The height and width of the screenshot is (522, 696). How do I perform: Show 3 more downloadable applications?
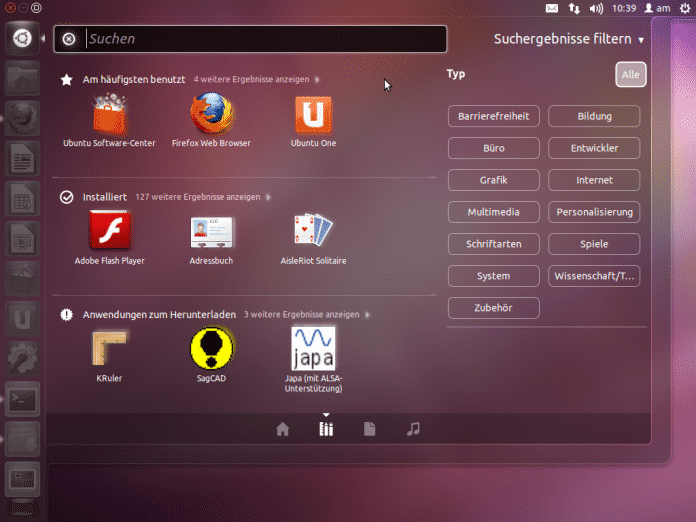(x=300, y=314)
